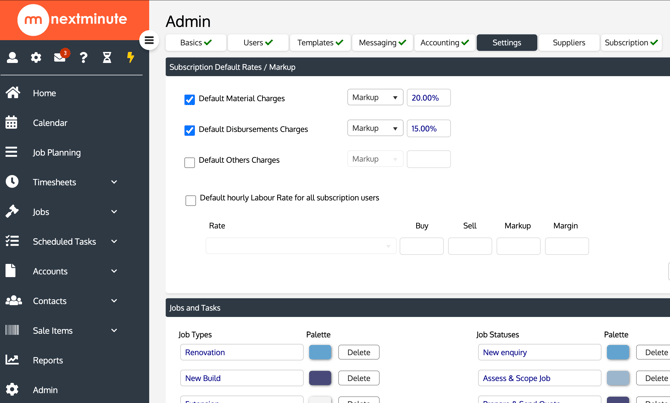Click the yellow lightning bolt icon
670x403 pixels.
point(130,58)
